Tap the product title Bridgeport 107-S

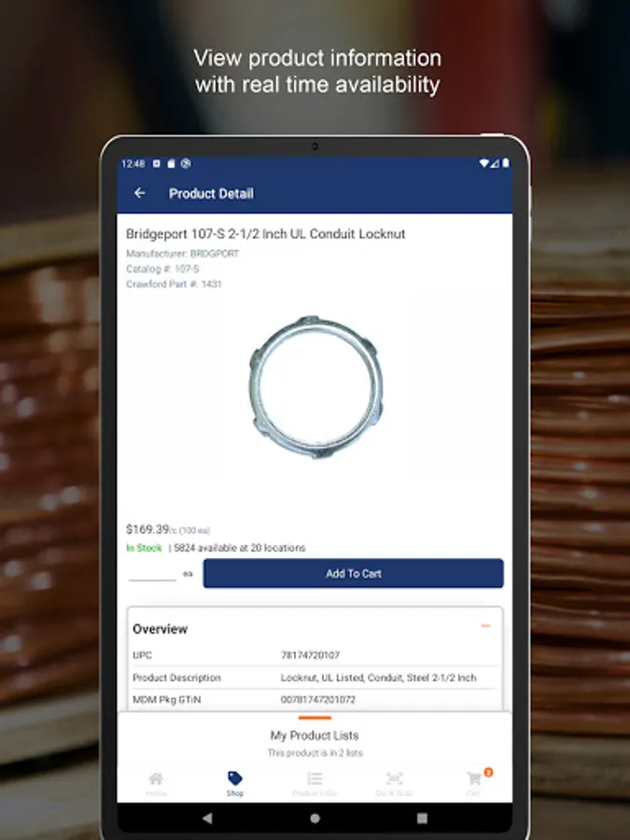pos(266,233)
